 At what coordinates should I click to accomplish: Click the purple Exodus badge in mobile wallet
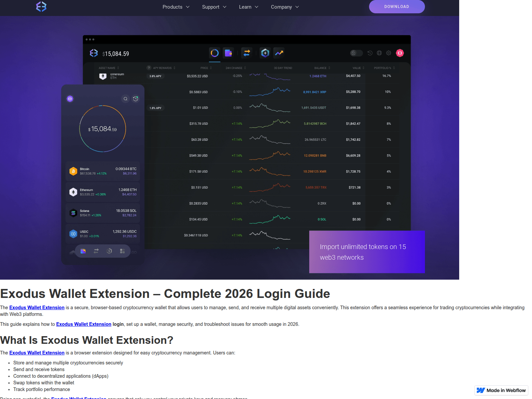click(70, 99)
